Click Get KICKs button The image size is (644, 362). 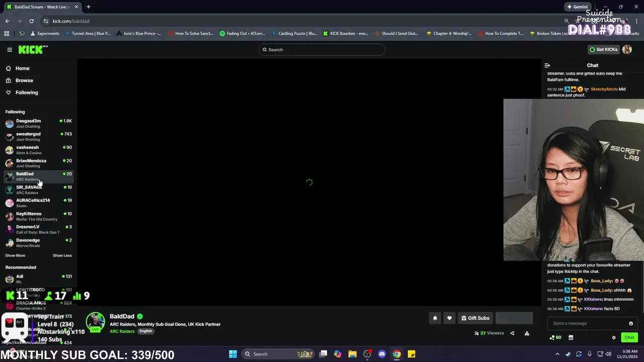[x=603, y=49]
